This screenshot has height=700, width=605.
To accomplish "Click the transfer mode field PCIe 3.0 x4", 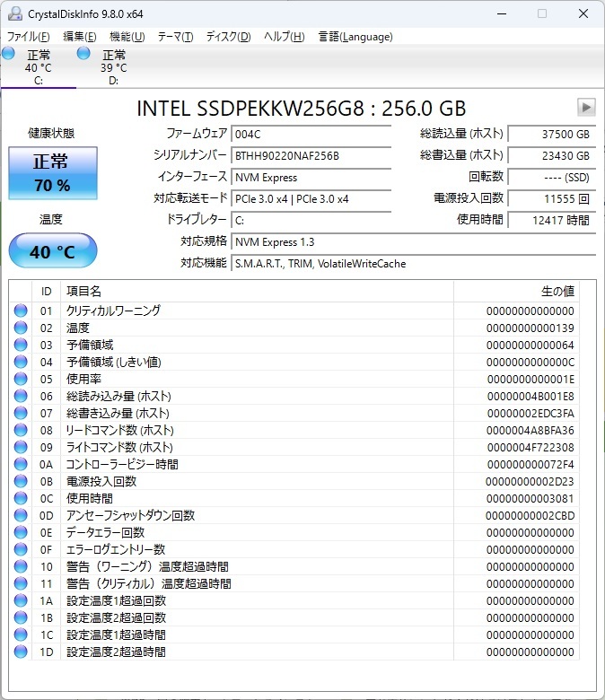I will coord(311,198).
